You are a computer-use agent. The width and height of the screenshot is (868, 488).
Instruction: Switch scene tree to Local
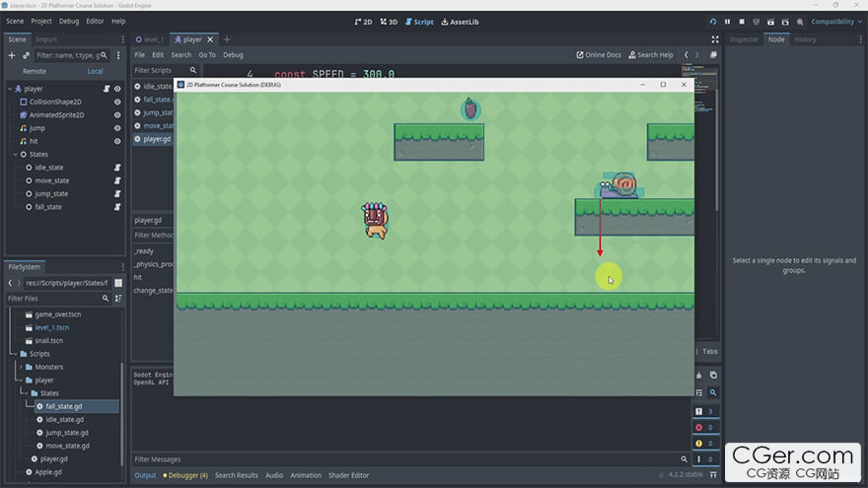coord(95,71)
